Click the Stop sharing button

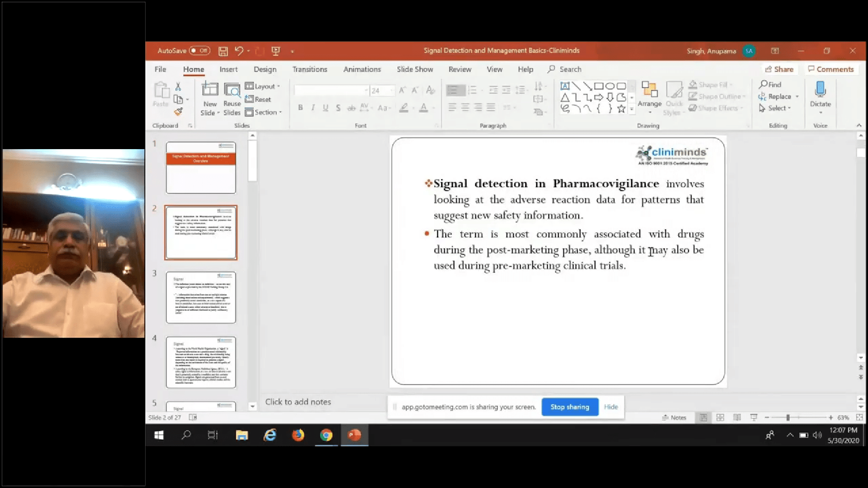coord(570,407)
